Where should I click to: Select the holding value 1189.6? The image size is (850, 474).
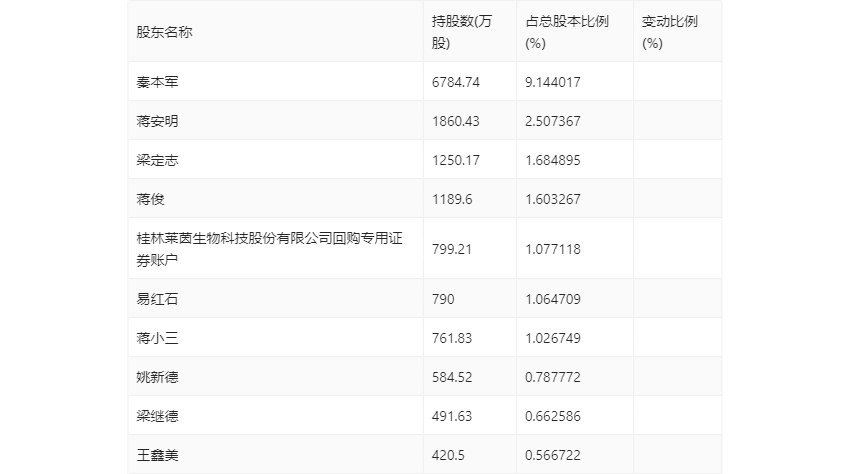[x=452, y=199]
